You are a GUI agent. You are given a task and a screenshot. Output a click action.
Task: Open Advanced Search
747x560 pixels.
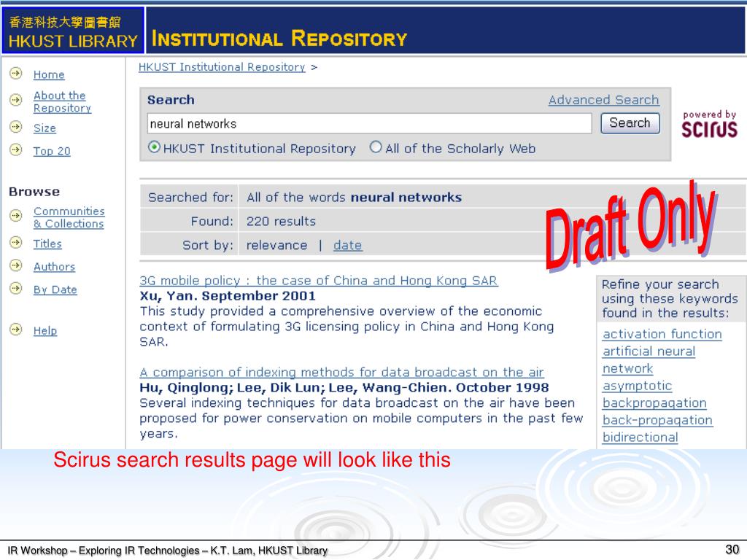pos(603,100)
